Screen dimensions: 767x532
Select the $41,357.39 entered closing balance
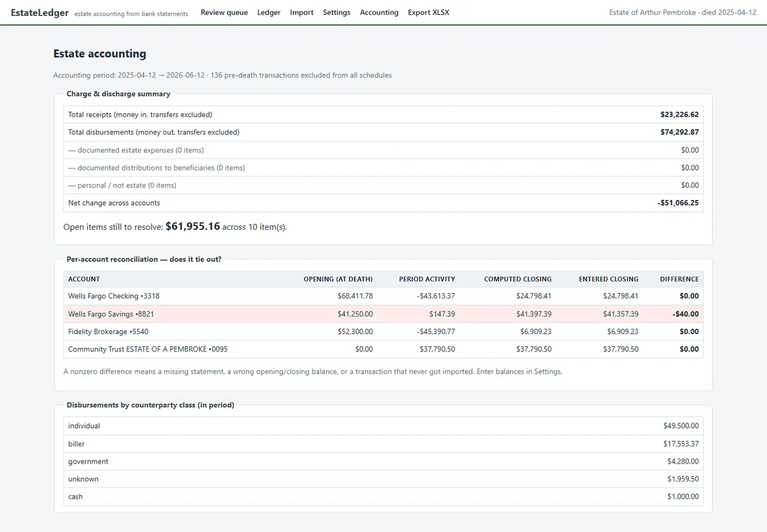coord(621,314)
